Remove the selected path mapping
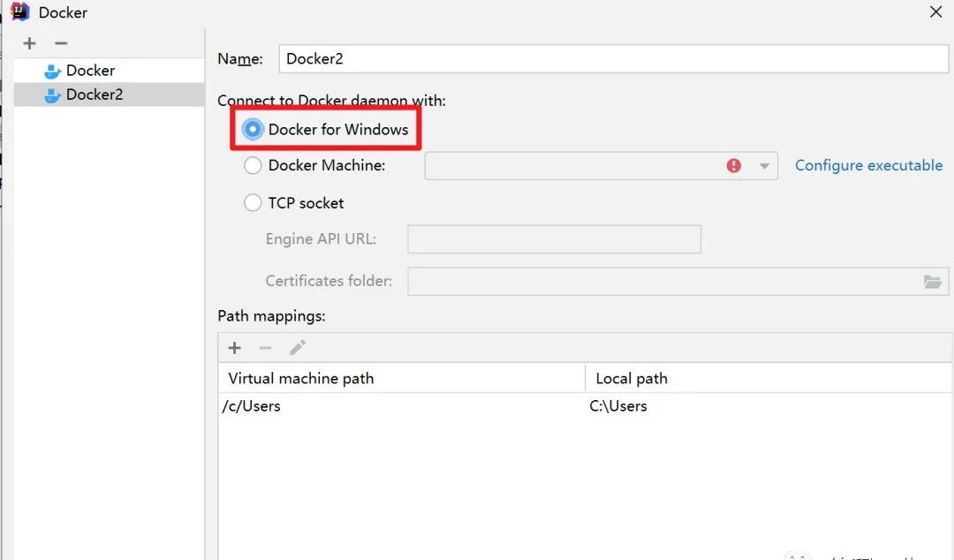Viewport: 954px width, 560px height. pyautogui.click(x=265, y=347)
